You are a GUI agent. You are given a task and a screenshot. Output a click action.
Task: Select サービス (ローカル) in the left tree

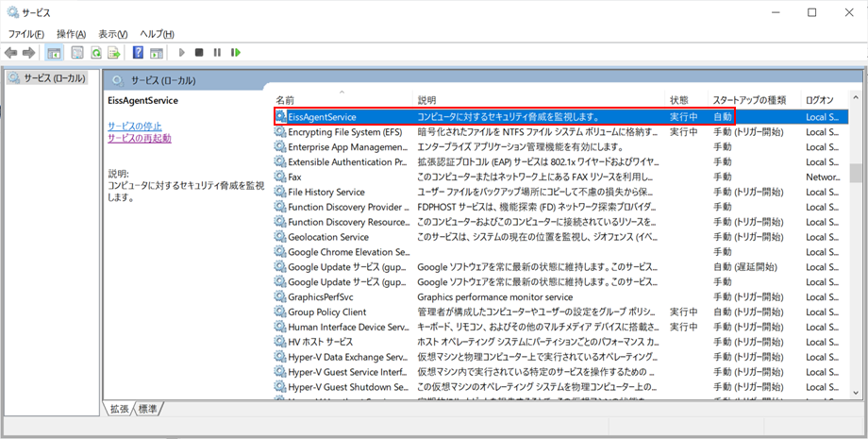[x=48, y=78]
